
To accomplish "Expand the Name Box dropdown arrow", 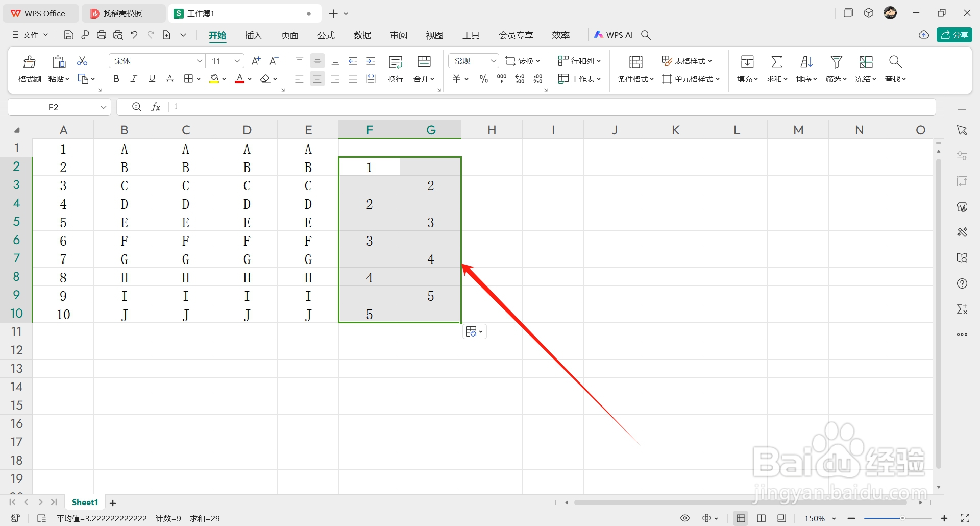I will click(x=104, y=107).
